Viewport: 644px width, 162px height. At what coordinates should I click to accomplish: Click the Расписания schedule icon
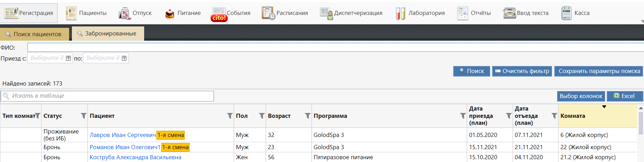click(268, 13)
